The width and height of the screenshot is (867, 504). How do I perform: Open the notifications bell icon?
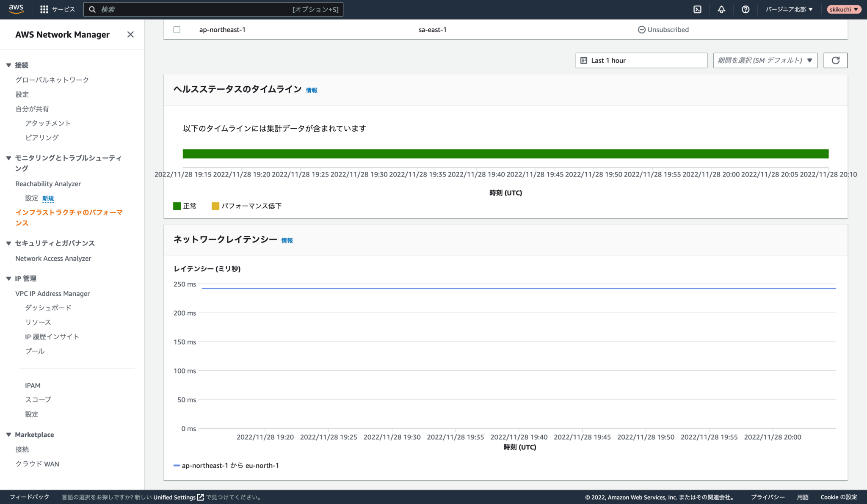pyautogui.click(x=721, y=9)
